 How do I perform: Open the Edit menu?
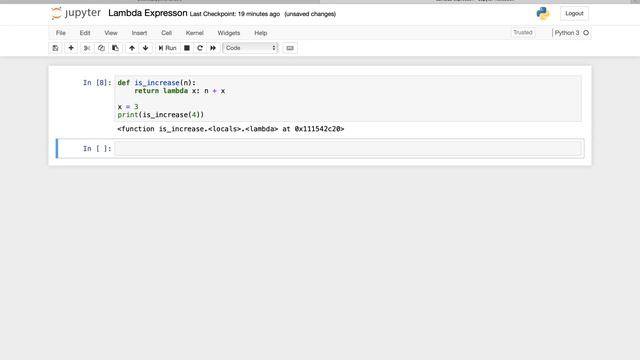coord(85,33)
